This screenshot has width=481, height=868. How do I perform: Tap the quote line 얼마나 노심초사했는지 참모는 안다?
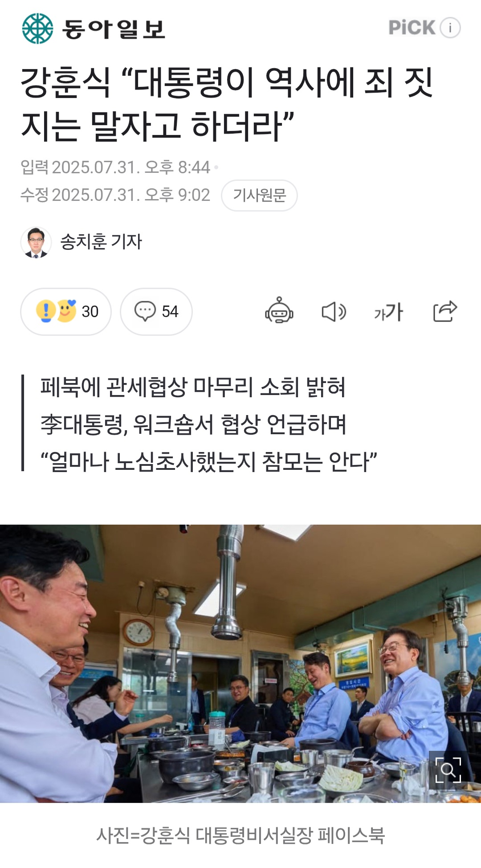point(208,461)
